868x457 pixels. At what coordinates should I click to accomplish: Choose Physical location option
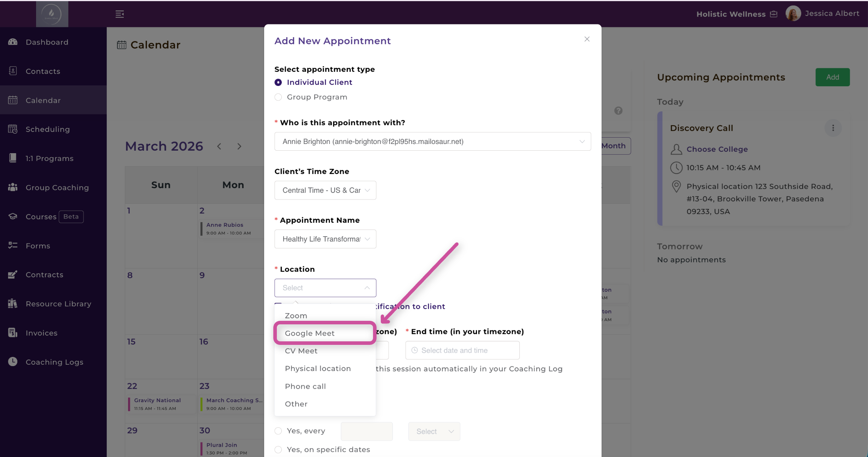[x=318, y=369]
